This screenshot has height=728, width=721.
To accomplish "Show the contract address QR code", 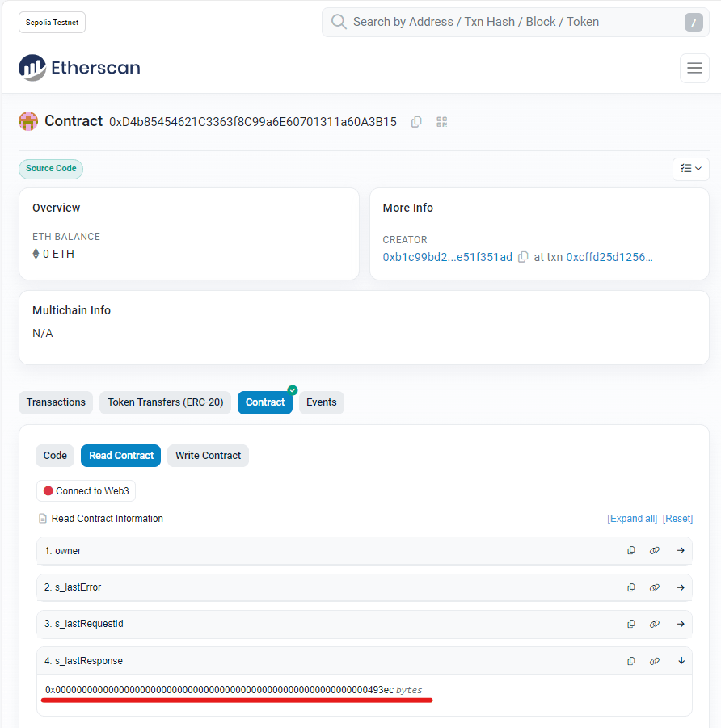I will point(442,122).
